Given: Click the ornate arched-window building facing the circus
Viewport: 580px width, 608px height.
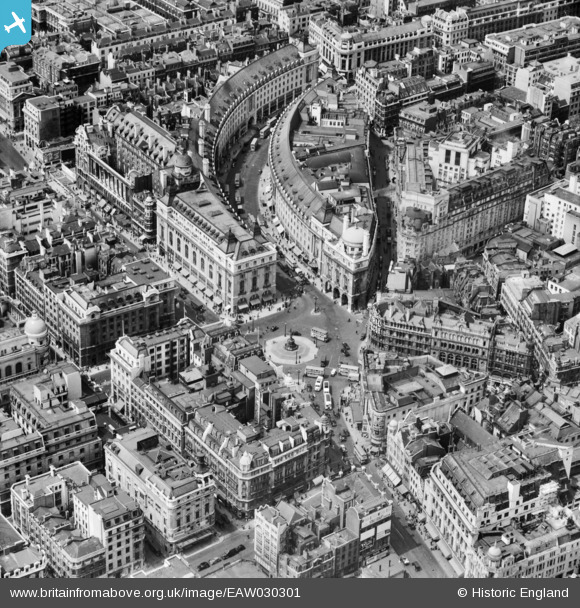Looking at the screenshot, I should pyautogui.click(x=430, y=339).
